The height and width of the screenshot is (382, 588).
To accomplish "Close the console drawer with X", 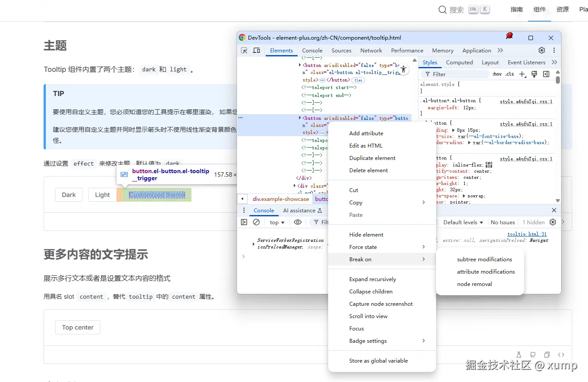I will coord(554,210).
